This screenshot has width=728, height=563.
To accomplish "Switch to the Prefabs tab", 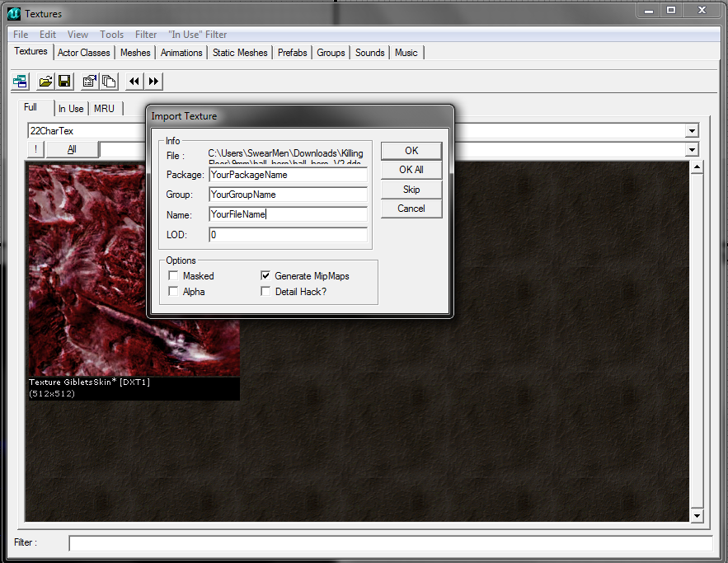I will [x=293, y=53].
